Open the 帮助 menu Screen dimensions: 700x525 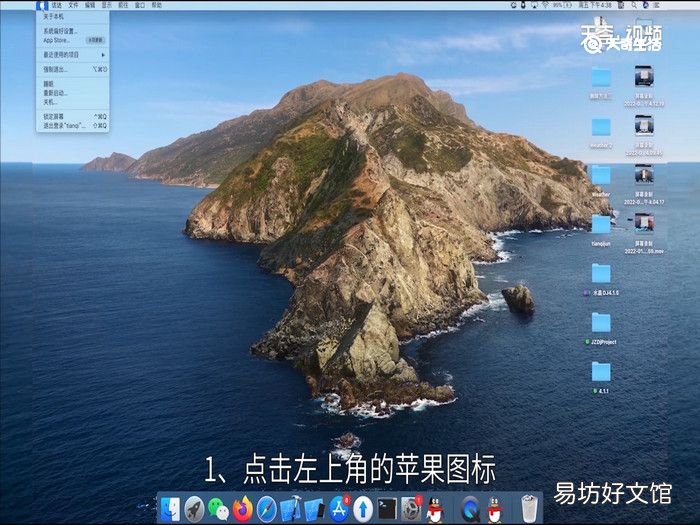(157, 5)
